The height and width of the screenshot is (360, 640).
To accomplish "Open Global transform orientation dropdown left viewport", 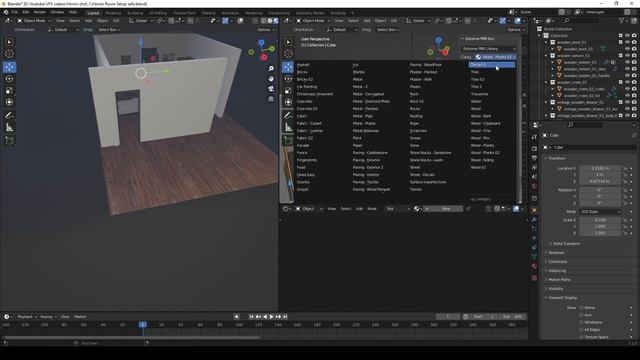I will point(140,20).
